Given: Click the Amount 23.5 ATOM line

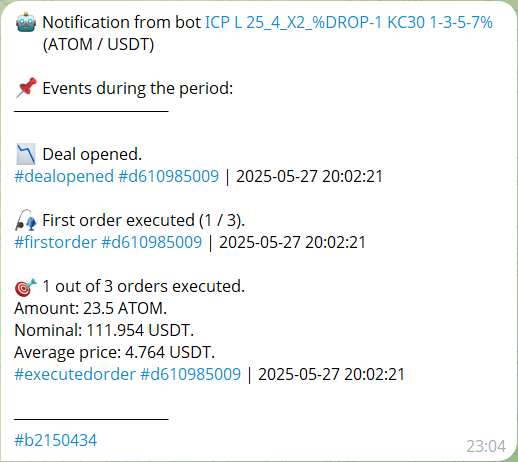Looking at the screenshot, I should (x=90, y=308).
